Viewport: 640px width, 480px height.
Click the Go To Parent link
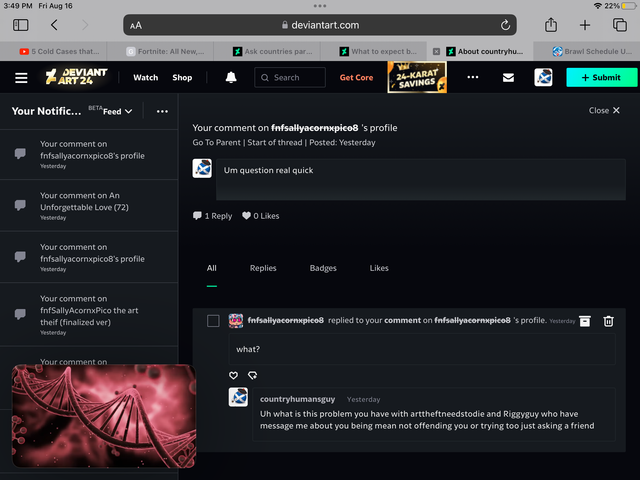(216, 142)
